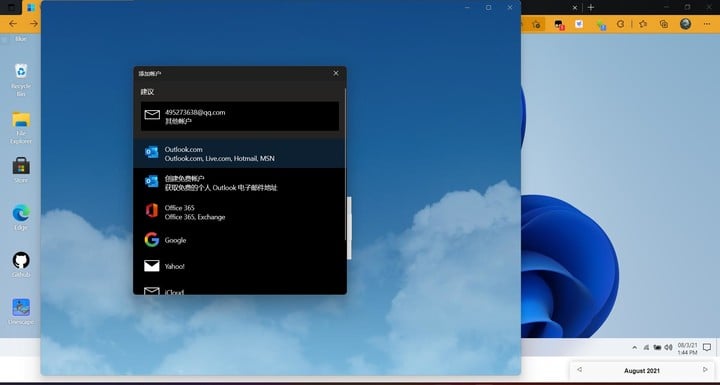The image size is (720, 385).
Task: Open the Recycle Bin desktop icon
Action: (21, 79)
